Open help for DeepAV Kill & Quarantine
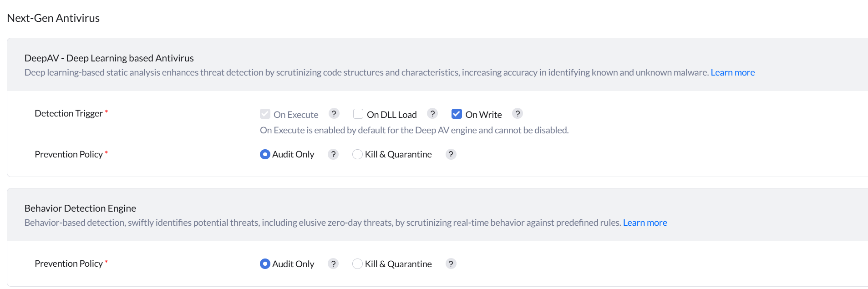The image size is (868, 289). tap(451, 155)
